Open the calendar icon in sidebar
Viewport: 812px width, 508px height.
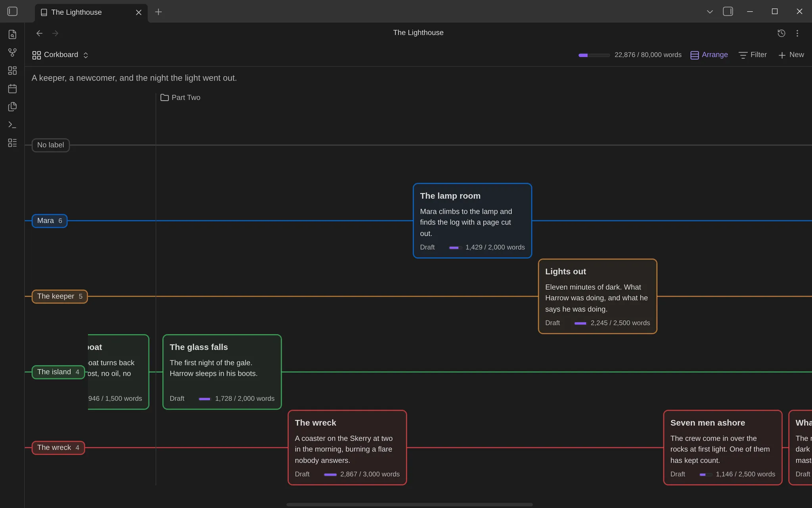12,89
